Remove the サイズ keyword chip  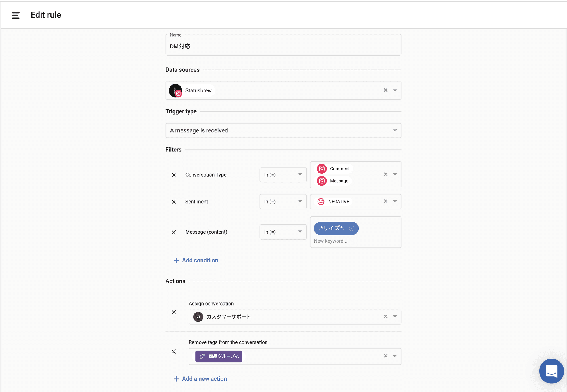coord(352,228)
